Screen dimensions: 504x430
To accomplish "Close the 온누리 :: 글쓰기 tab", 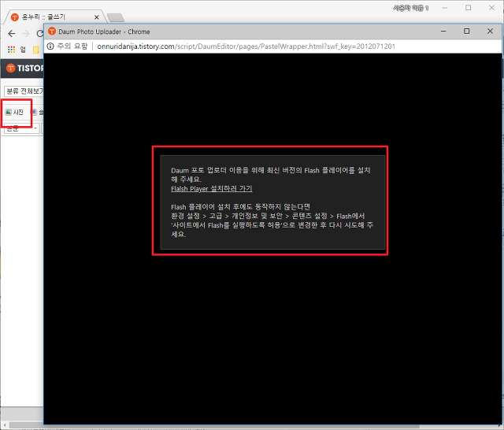I will pyautogui.click(x=96, y=17).
